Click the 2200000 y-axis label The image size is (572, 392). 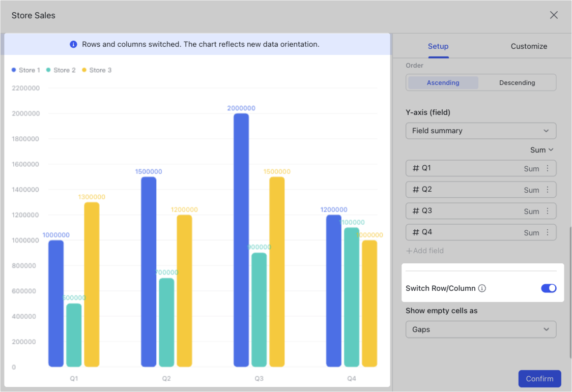25,88
